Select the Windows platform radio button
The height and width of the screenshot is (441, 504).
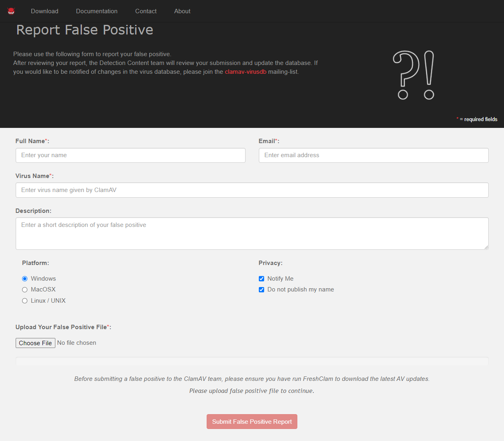(x=24, y=278)
